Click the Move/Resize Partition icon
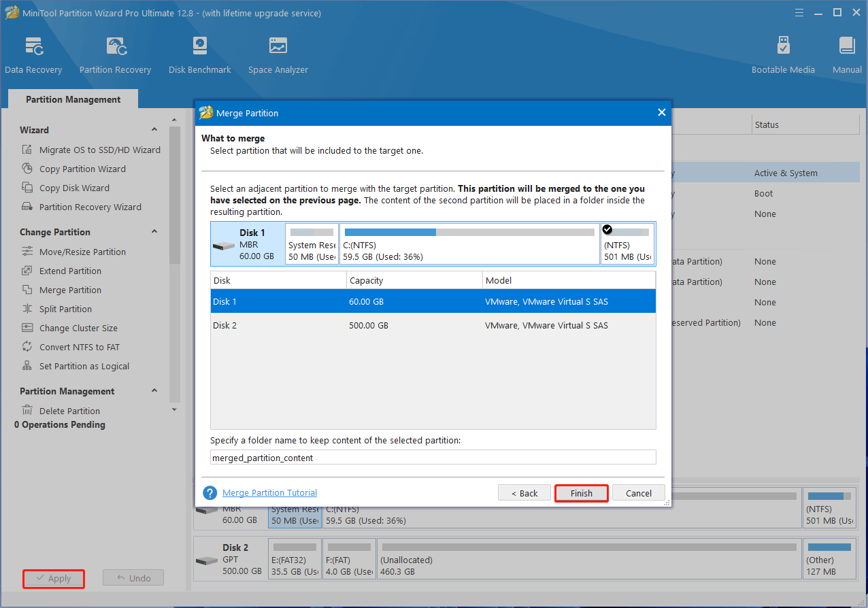 (x=27, y=252)
